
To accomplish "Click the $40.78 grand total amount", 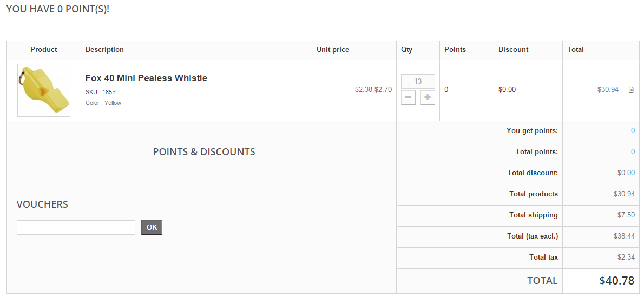I will point(617,281).
